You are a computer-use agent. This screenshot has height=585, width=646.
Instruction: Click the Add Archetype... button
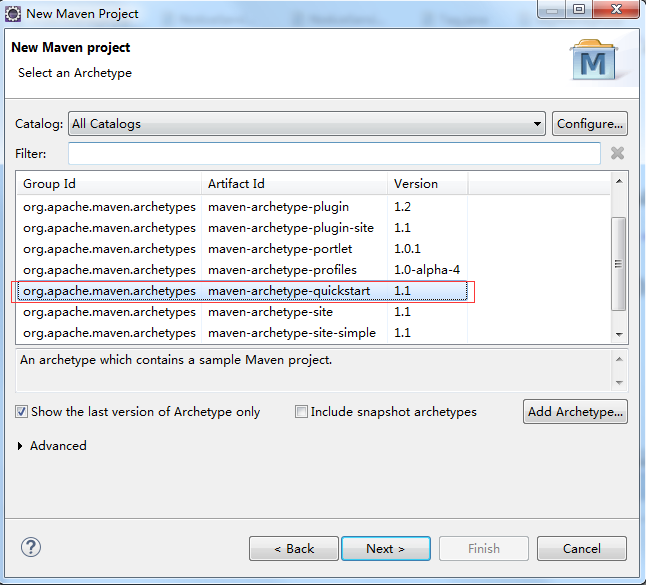click(575, 412)
